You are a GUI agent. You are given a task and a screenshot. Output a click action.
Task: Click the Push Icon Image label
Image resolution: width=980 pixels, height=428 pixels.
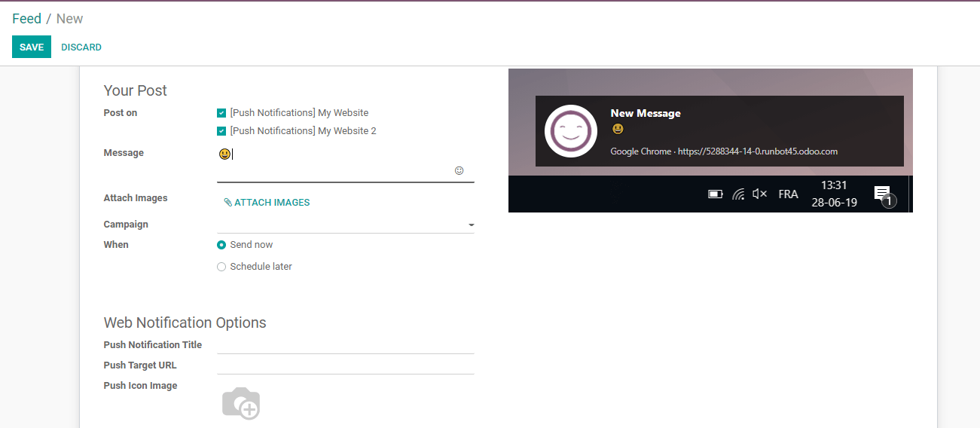[140, 386]
